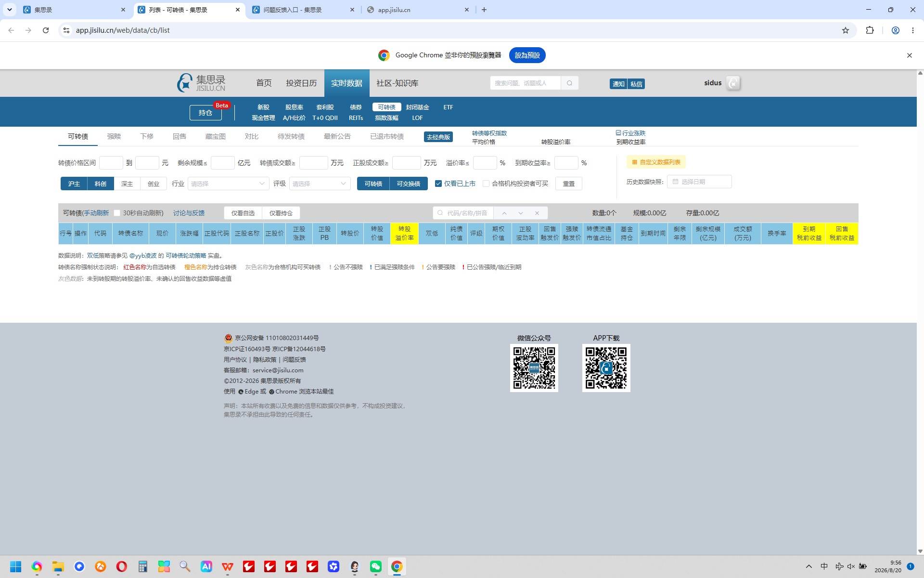Clear bond search with the X icon
Viewport: 924px width, 578px height.
point(537,213)
